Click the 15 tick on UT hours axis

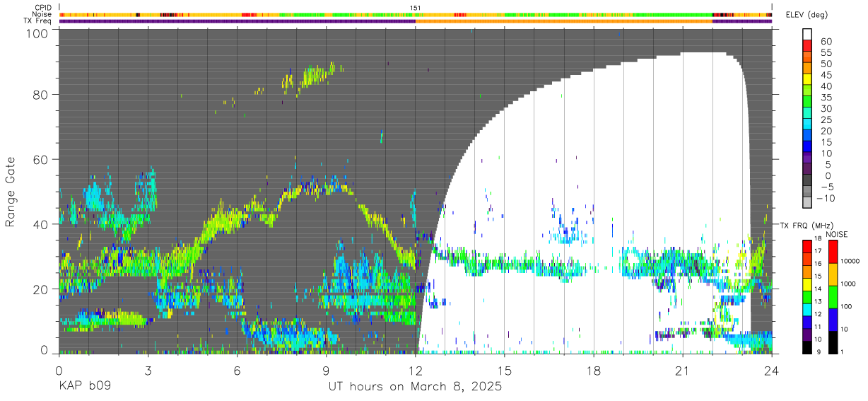[x=505, y=369]
